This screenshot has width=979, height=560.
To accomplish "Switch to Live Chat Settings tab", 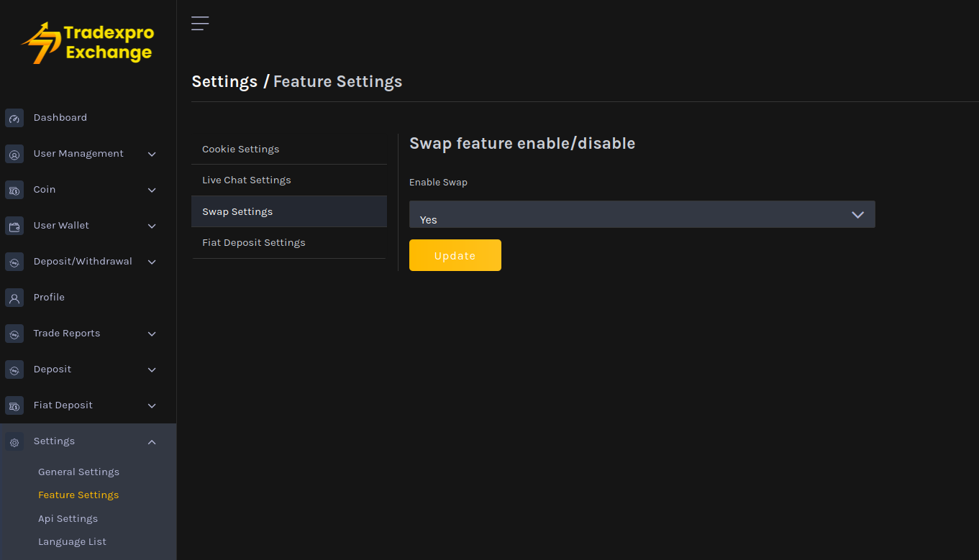I will (x=247, y=180).
